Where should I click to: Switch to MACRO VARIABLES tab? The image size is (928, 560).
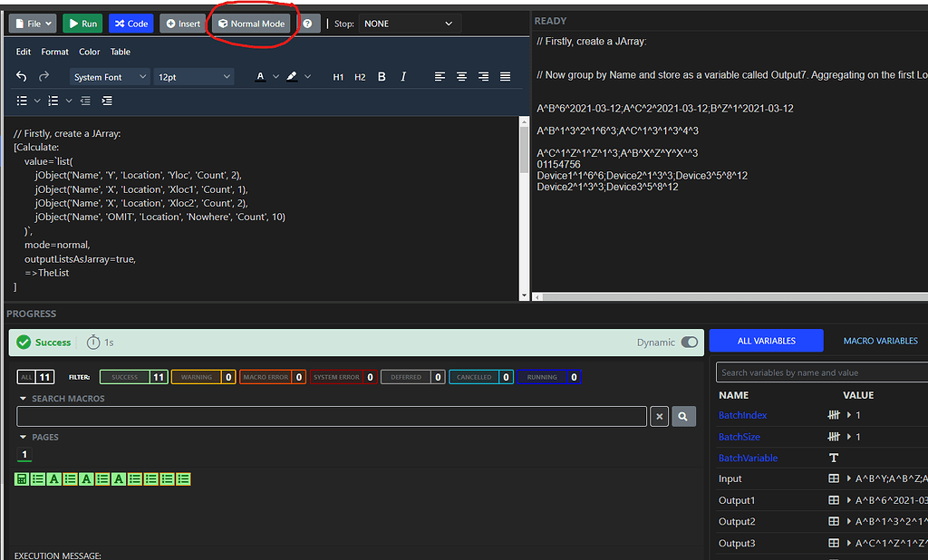[880, 340]
